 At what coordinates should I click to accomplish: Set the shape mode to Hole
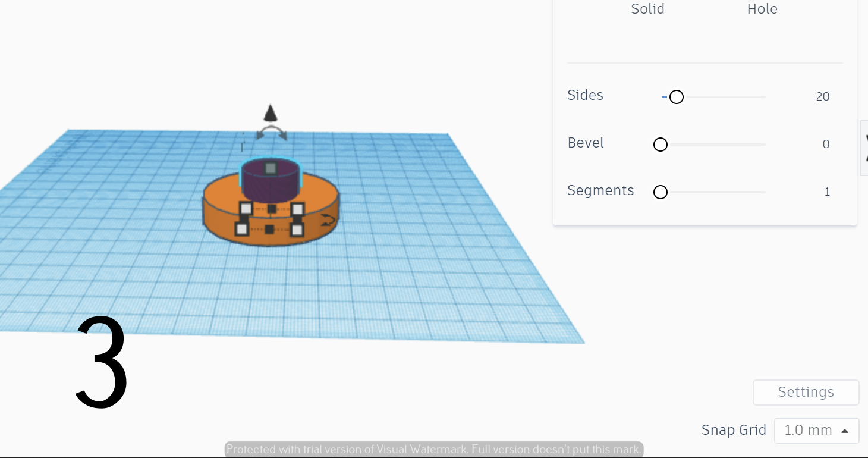762,9
